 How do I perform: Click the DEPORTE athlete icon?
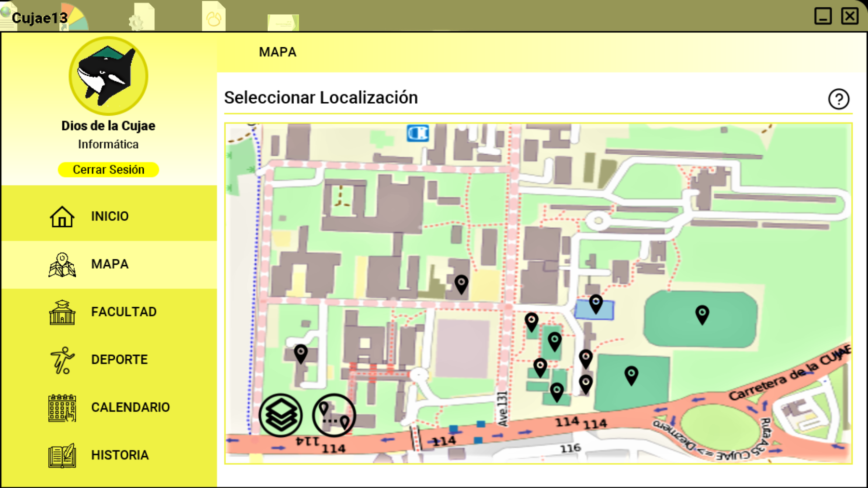62,360
